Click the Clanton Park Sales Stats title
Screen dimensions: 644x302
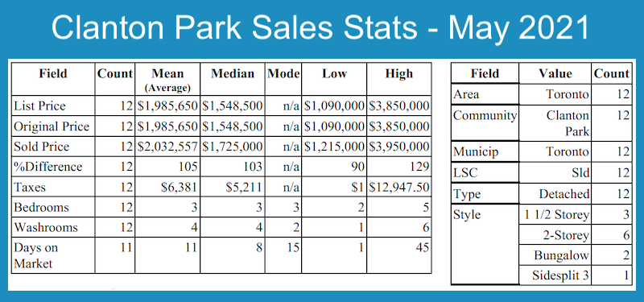pyautogui.click(x=320, y=29)
